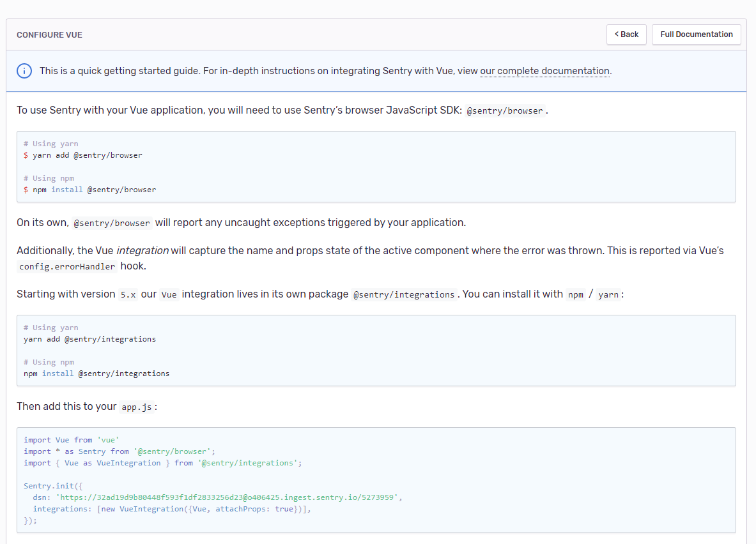Click the 'yarn add @sentry/browser' command line
This screenshot has height=544, width=756.
(88, 155)
